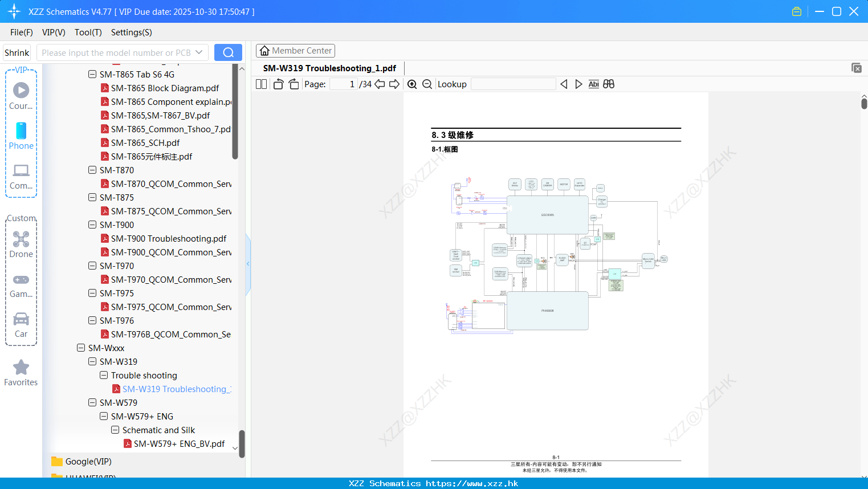Find next lookup match

[578, 84]
